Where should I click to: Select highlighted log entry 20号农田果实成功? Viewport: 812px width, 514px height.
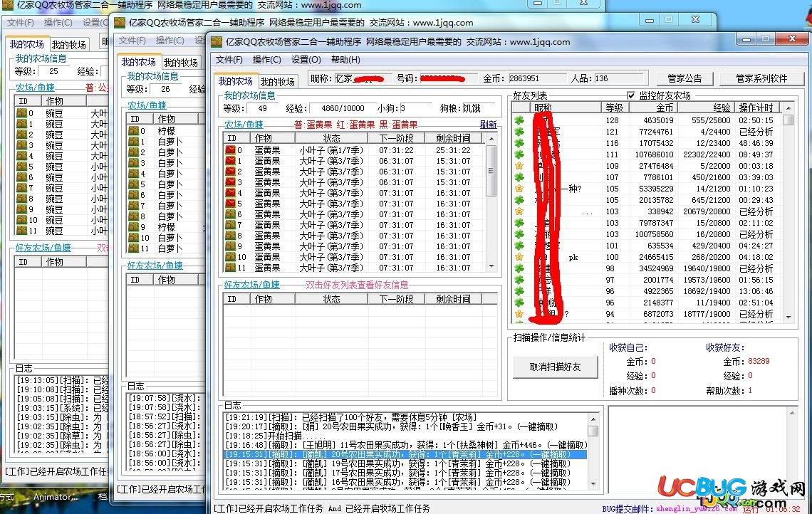405,454
